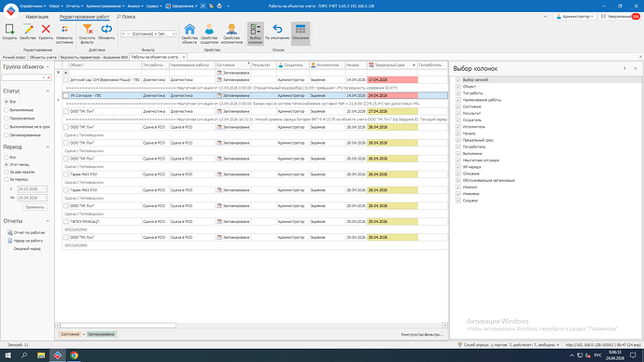Viewport: 644px width, 362px height.
Task: Click the application logo button
Action: pyautogui.click(x=10, y=10)
